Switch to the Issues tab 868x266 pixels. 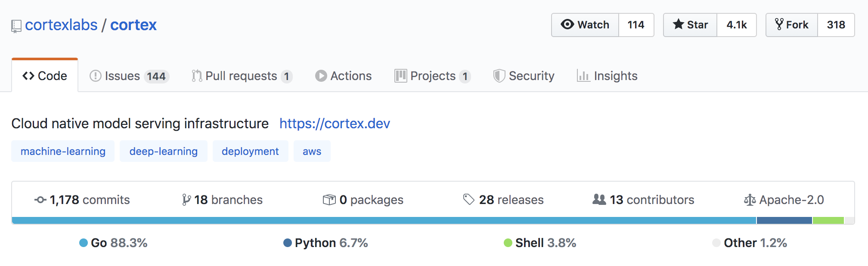coord(129,76)
